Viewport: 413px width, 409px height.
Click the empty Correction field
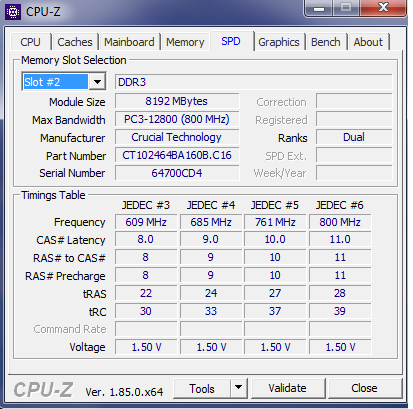tap(354, 101)
